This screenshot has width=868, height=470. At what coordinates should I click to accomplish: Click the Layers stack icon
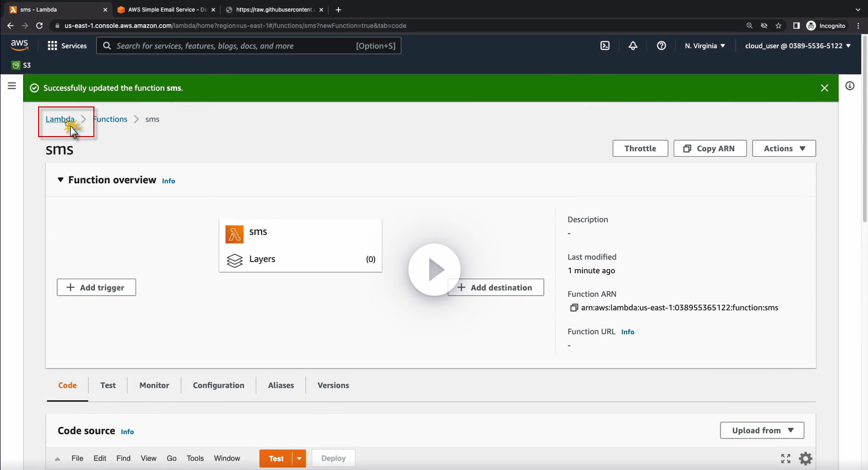[234, 260]
